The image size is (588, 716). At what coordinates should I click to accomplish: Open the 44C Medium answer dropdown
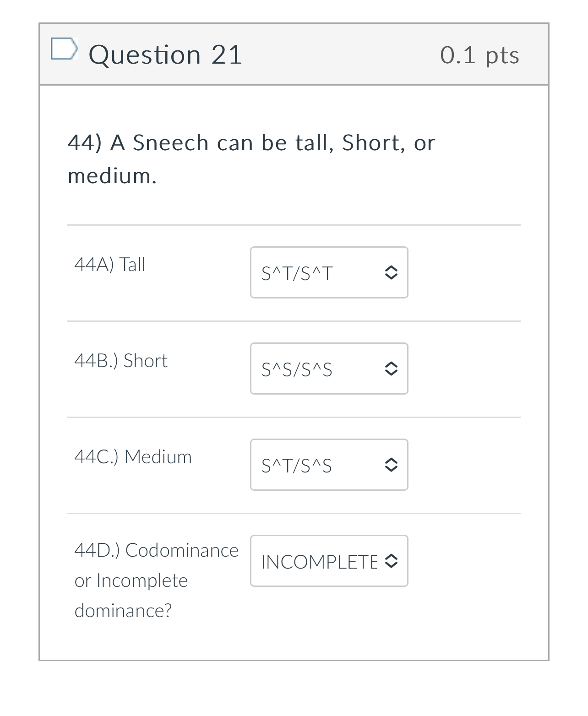329,465
